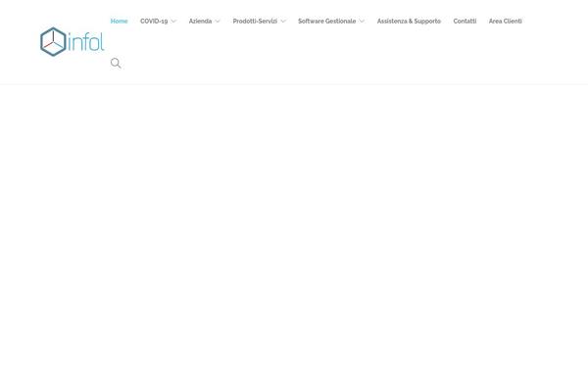Visit the Assistenza & Supporto page
Viewport: 588px width, 392px height.
(x=409, y=21)
